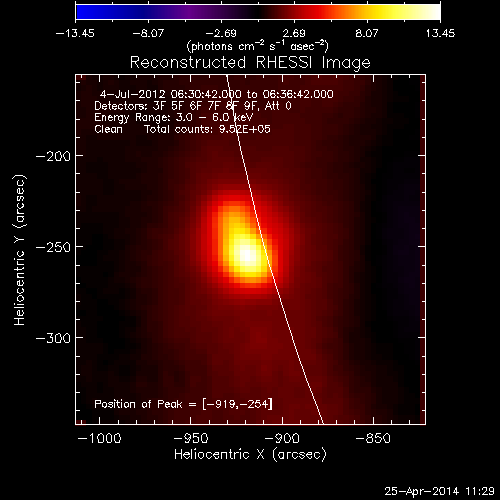
Task: Click the white end of the colorbar
Action: pos(433,12)
